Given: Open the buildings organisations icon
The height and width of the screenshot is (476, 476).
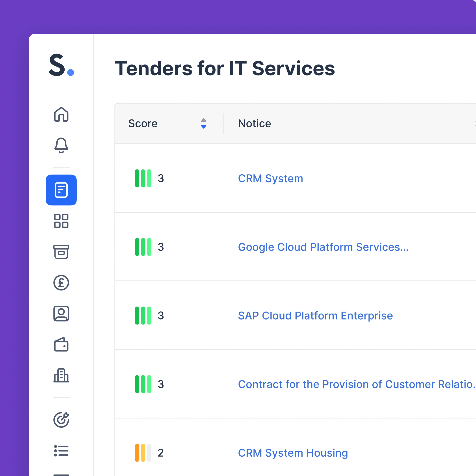Looking at the screenshot, I should 61,376.
